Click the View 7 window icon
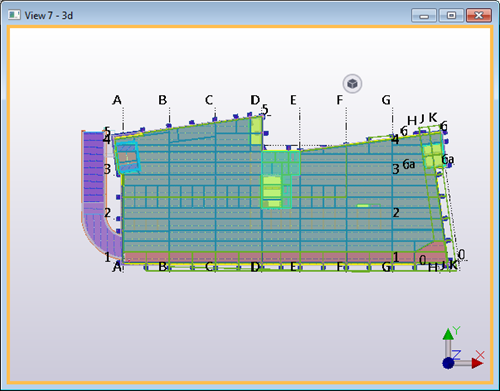This screenshot has height=391, width=500. pos(14,15)
